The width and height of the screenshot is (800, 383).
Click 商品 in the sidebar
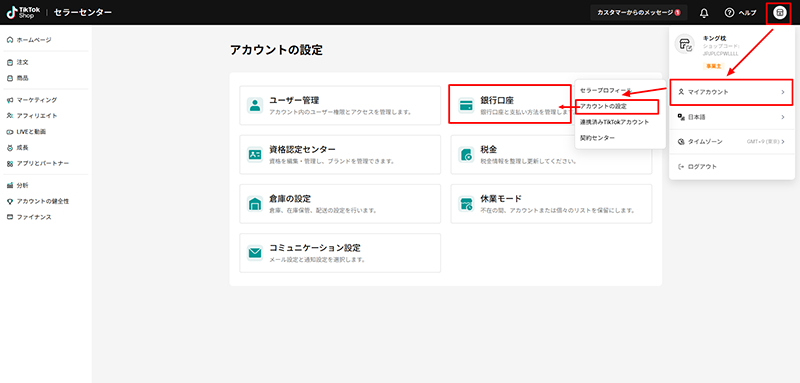tap(22, 78)
